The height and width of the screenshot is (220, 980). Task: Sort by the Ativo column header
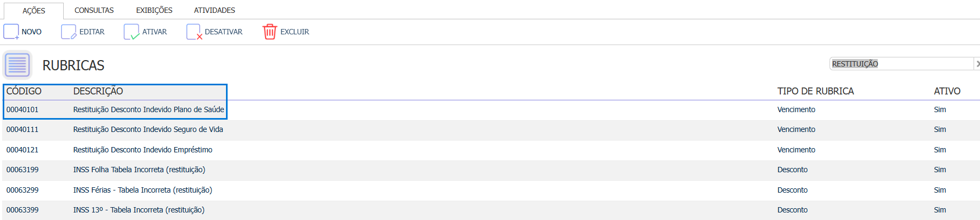(x=947, y=91)
